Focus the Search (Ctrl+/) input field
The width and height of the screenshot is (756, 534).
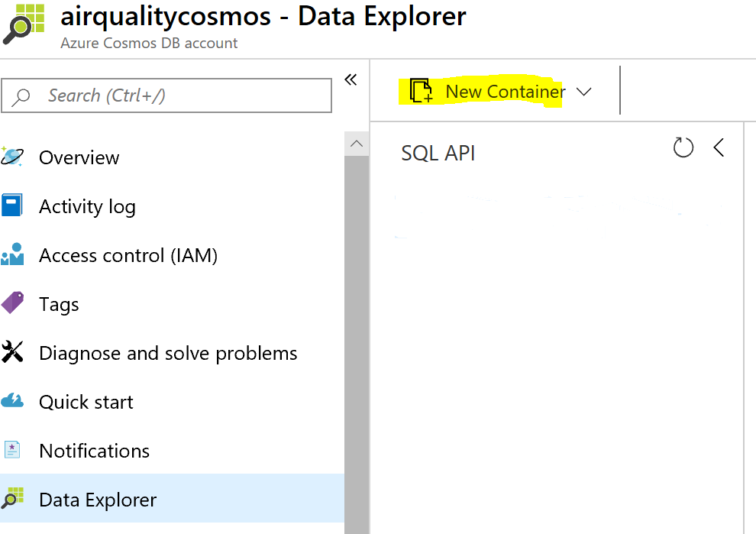tap(176, 95)
